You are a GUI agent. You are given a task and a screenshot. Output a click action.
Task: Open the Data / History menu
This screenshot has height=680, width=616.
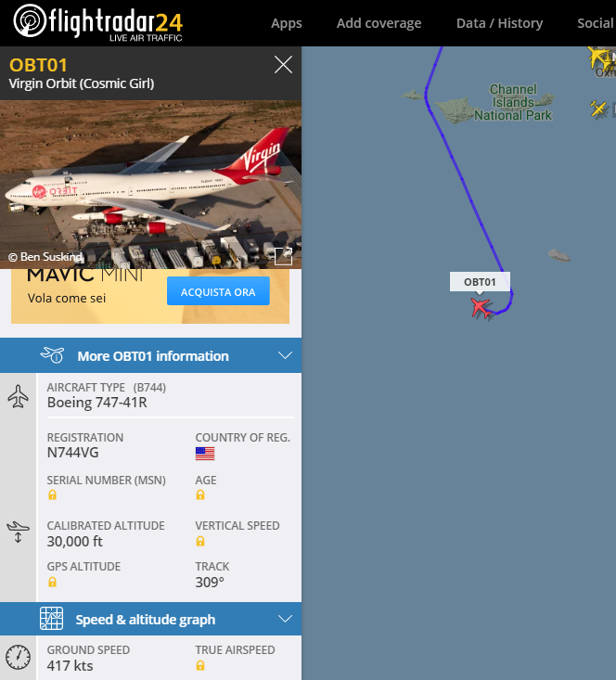click(499, 23)
